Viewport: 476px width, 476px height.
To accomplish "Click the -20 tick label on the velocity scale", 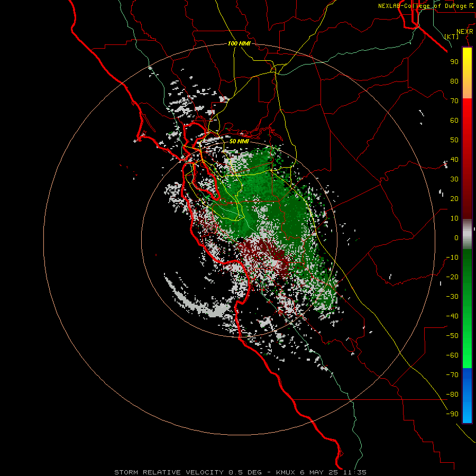I will pos(452,277).
